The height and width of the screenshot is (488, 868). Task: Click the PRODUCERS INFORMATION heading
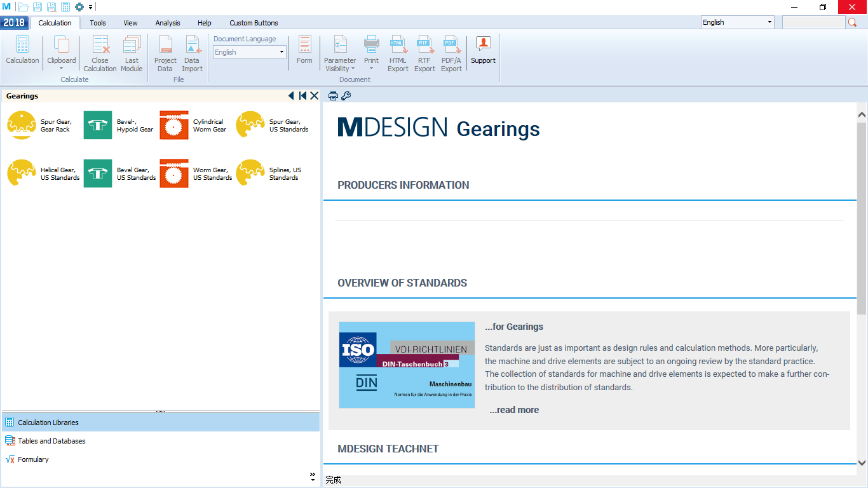pos(403,186)
